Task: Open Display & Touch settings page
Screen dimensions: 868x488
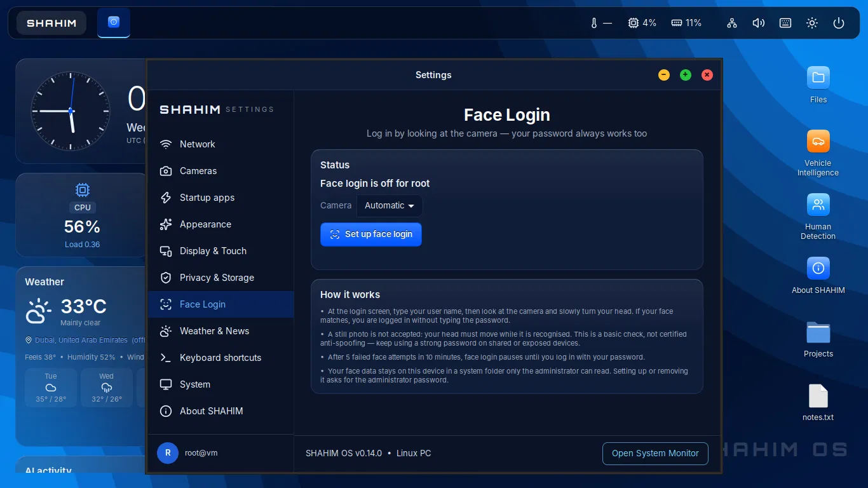Action: (221, 251)
